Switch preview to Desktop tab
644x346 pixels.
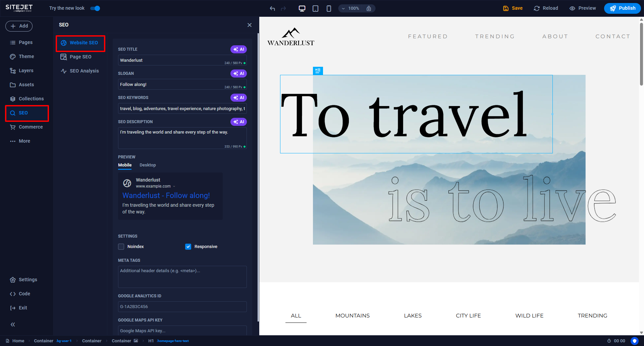tap(148, 165)
